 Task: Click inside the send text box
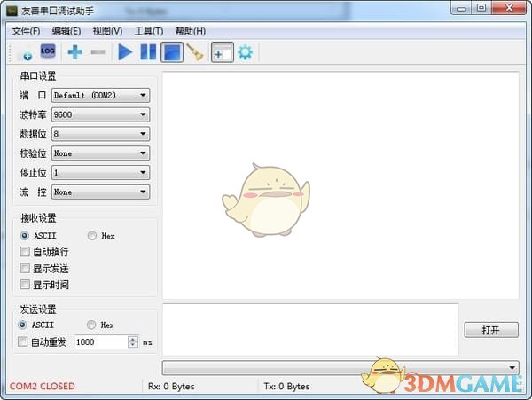310,330
